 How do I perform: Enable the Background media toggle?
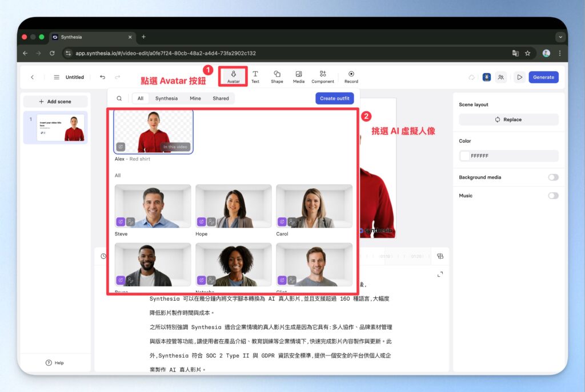tap(552, 177)
